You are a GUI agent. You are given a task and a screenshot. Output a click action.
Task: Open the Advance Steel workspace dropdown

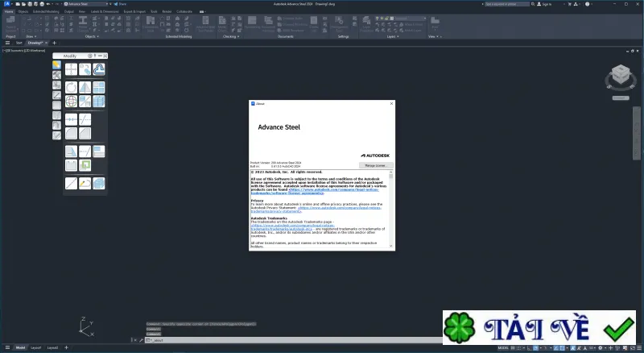(x=86, y=4)
